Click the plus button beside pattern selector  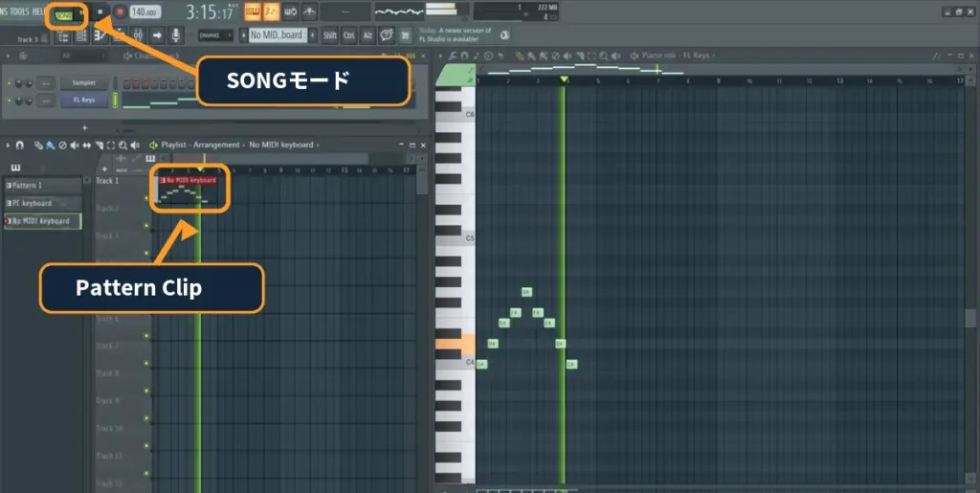click(313, 35)
